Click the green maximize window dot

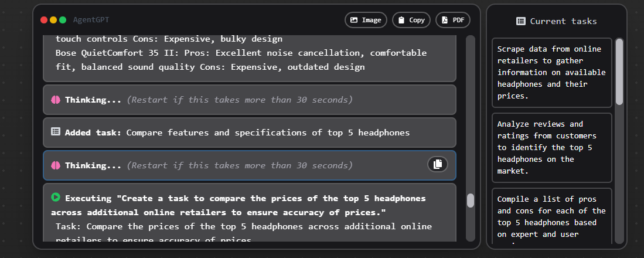click(x=63, y=20)
